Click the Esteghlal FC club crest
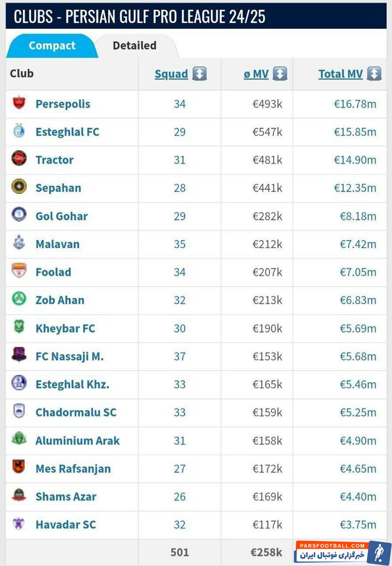This screenshot has height=566, width=392. click(x=18, y=132)
